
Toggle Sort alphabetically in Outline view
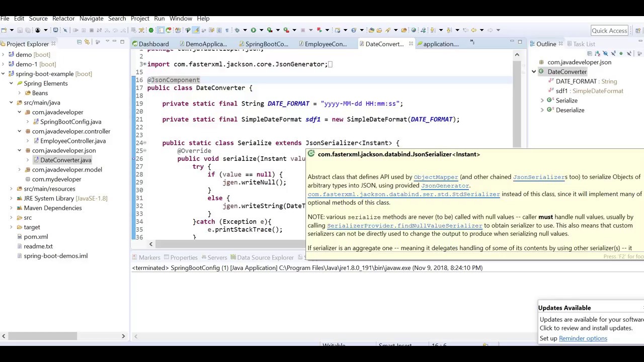tap(597, 53)
